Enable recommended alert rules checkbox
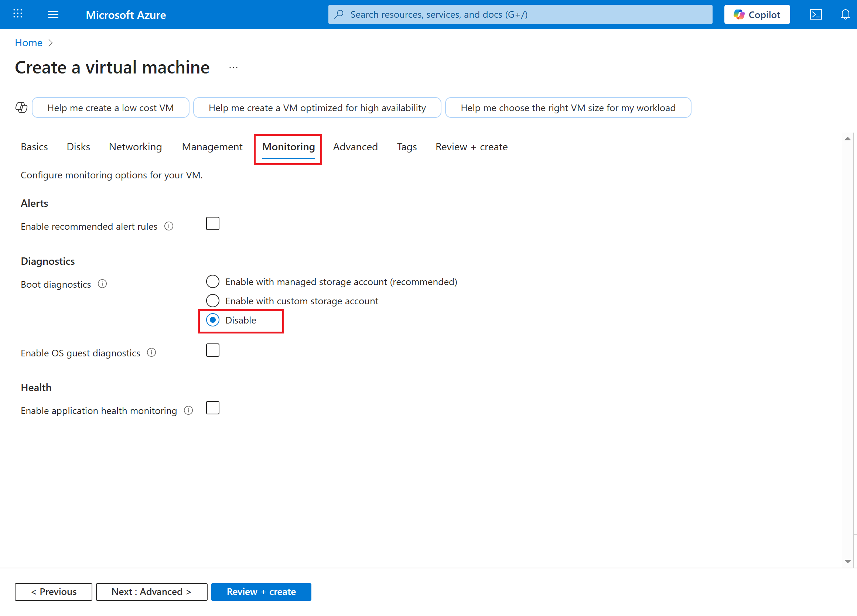Viewport: 857px width, 616px height. [213, 223]
